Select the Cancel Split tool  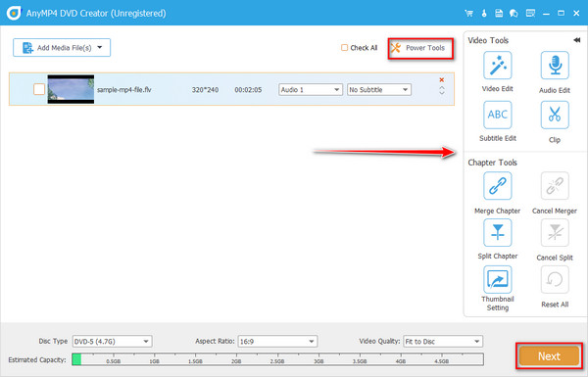555,233
